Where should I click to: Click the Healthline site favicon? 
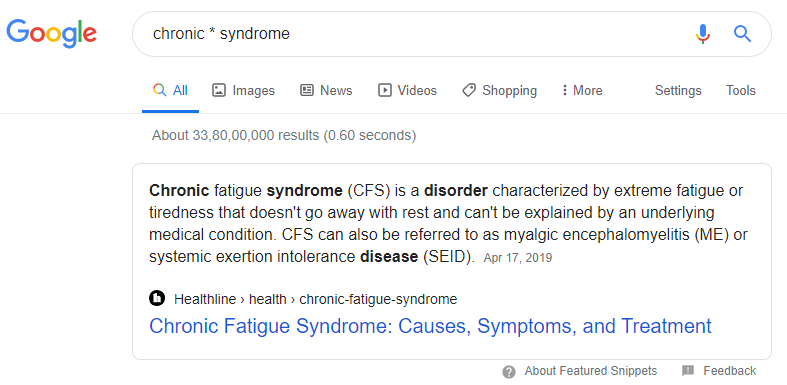click(157, 298)
